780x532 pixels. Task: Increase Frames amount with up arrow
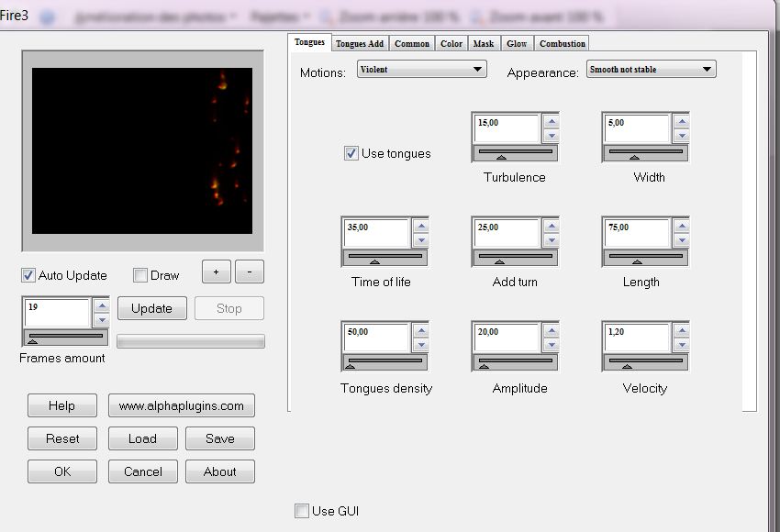[x=102, y=305]
